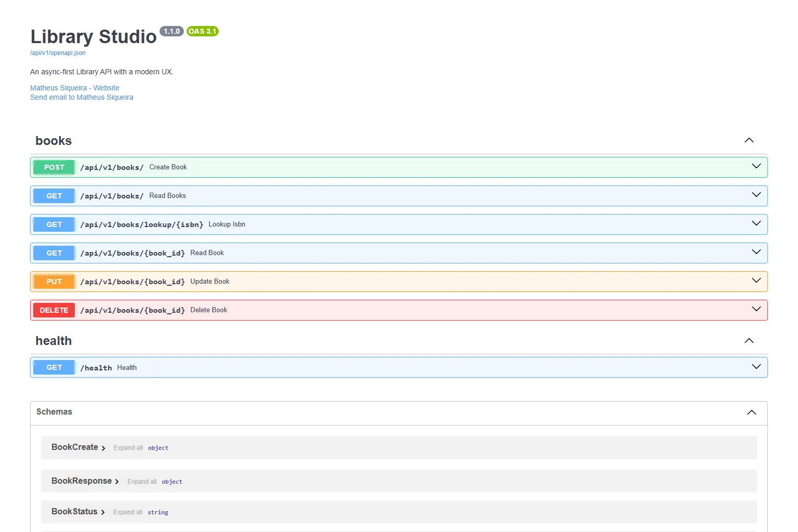Click the GET badge for Read Book
Screen dimensions: 798x532
[54, 253]
